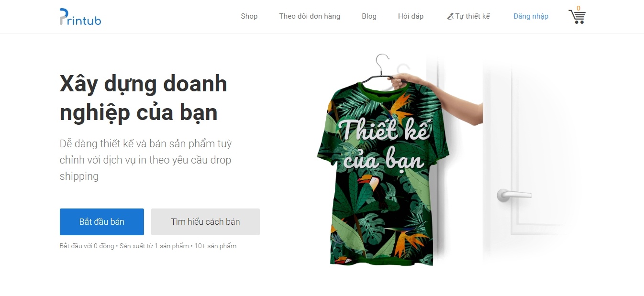This screenshot has height=296, width=644.
Task: Click the pencil icon beside Tự thiết kế
Action: [450, 16]
